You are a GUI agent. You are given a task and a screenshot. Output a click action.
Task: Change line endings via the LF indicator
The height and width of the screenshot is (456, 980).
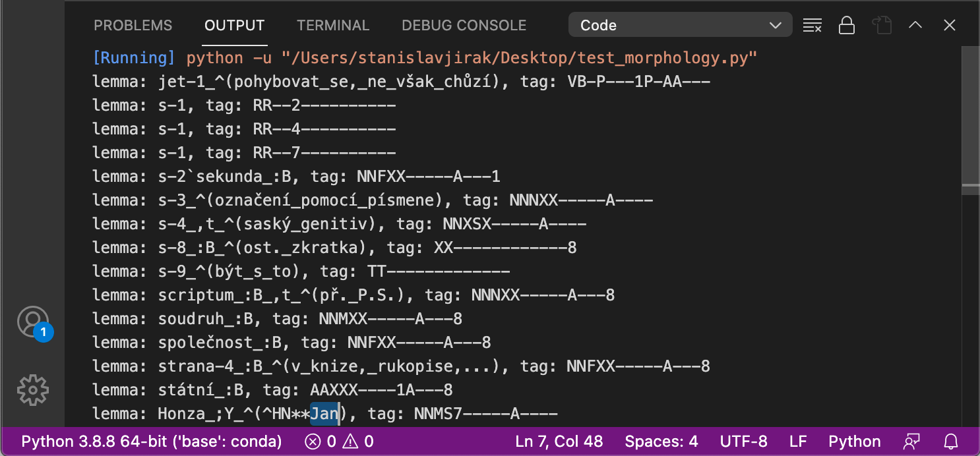(798, 442)
